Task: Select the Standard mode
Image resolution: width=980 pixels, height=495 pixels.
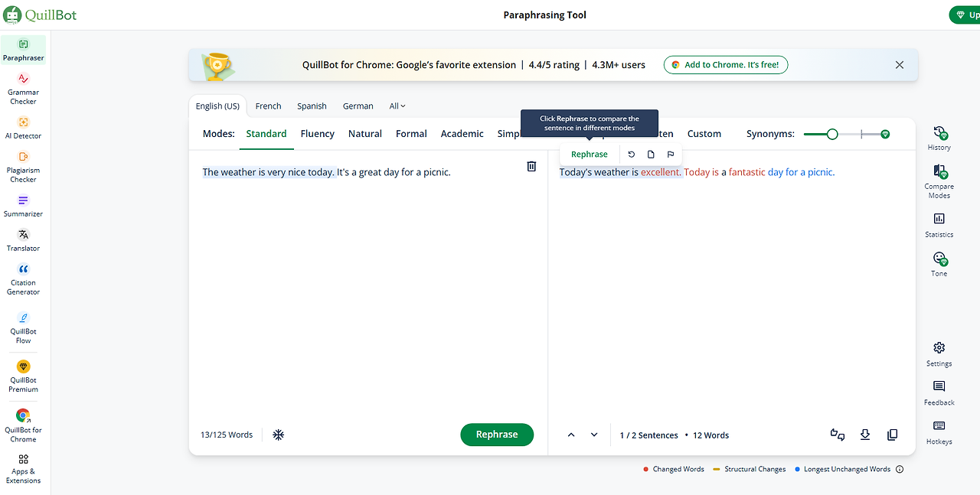Action: [x=266, y=134]
